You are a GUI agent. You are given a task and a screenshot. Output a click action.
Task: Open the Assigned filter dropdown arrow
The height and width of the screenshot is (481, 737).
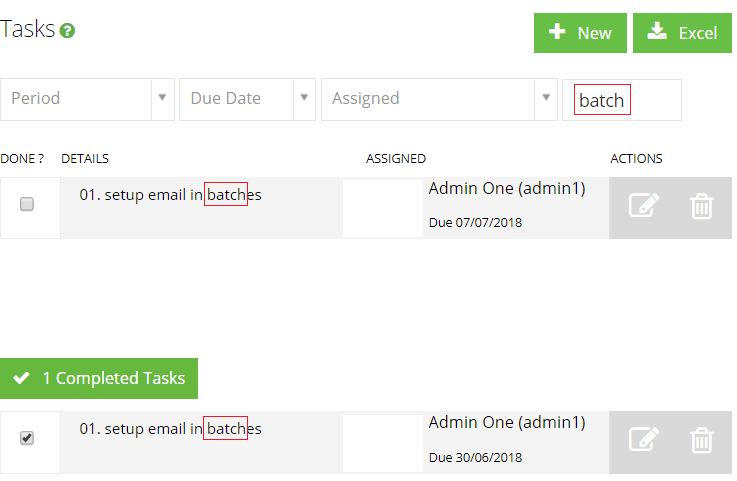[x=546, y=98]
